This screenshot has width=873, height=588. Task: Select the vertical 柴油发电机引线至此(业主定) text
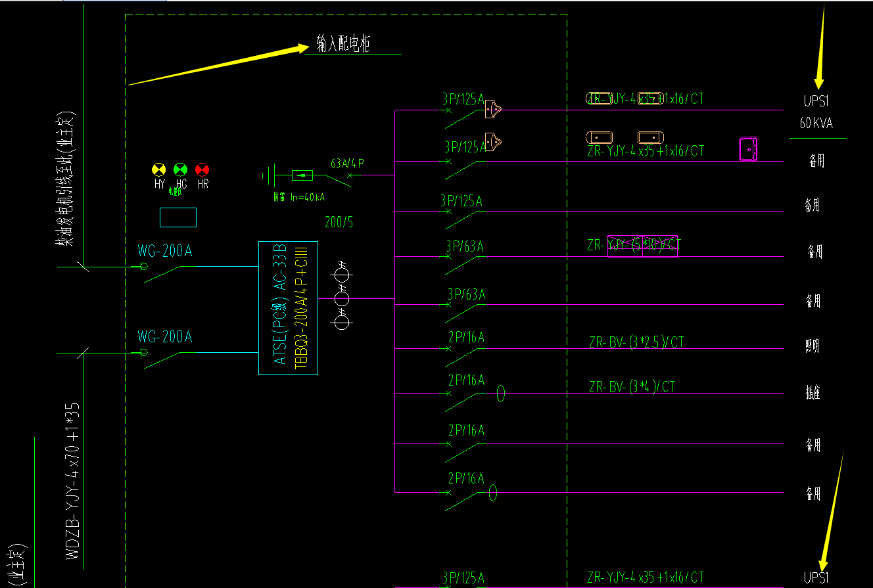click(66, 179)
